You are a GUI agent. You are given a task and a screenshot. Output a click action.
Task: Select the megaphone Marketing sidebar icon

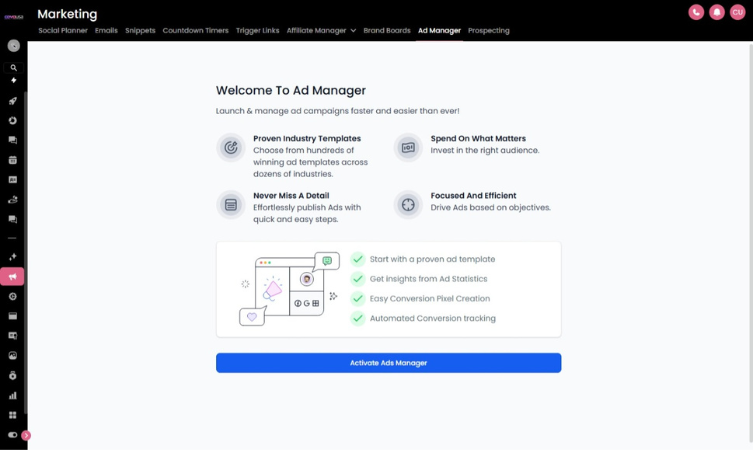[x=13, y=277]
